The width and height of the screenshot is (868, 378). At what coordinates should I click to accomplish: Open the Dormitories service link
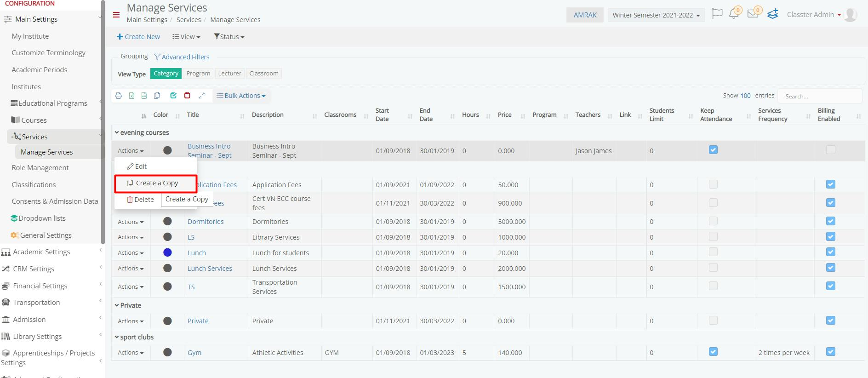(x=206, y=222)
